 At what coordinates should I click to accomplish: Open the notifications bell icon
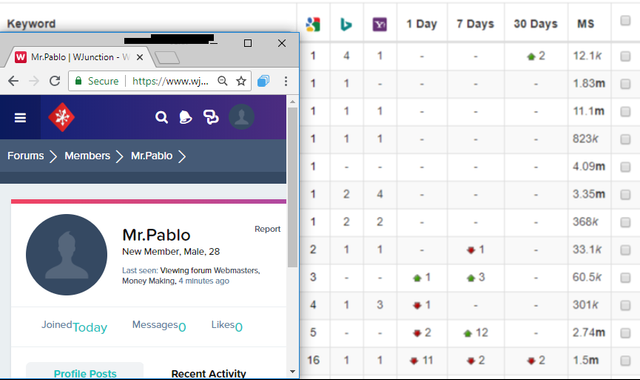coord(185,118)
